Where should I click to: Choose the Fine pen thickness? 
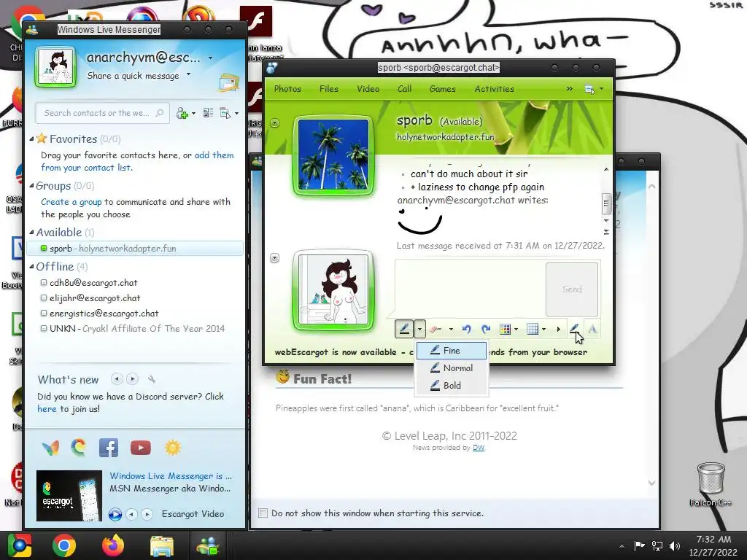[x=451, y=351]
